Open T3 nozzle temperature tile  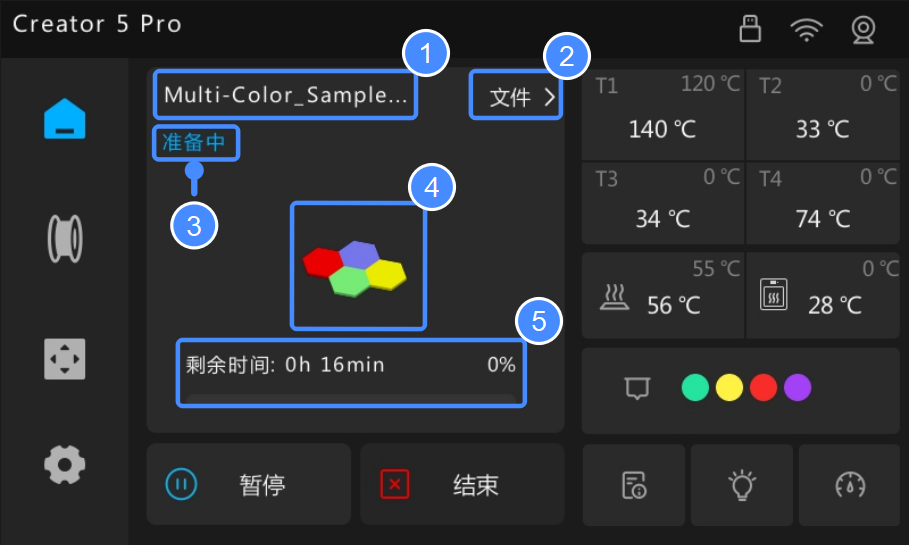(x=663, y=204)
